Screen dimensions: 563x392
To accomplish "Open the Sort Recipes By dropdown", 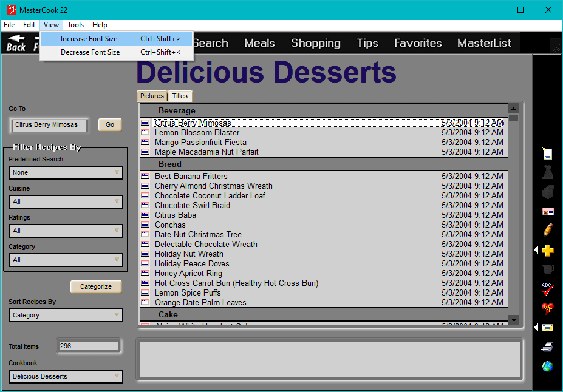I will coord(66,316).
